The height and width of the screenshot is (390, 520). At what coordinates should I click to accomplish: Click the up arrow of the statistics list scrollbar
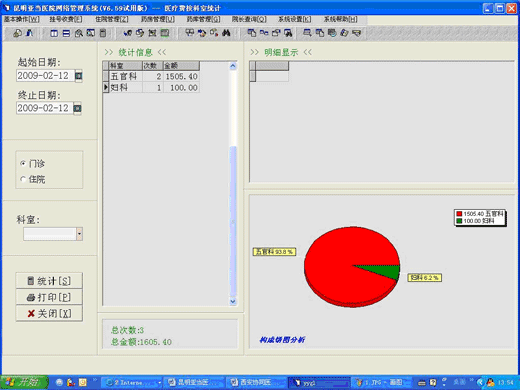click(233, 66)
